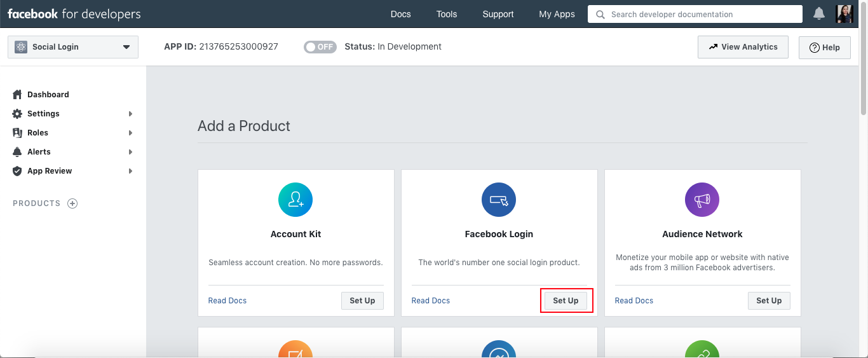Viewport: 868px width, 358px height.
Task: Select Settings in the sidebar
Action: 43,114
